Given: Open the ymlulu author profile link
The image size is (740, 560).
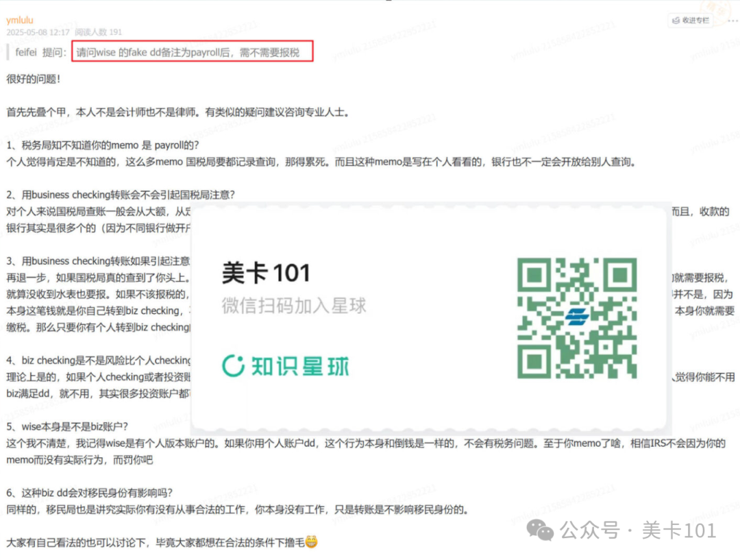Looking at the screenshot, I should (x=19, y=20).
